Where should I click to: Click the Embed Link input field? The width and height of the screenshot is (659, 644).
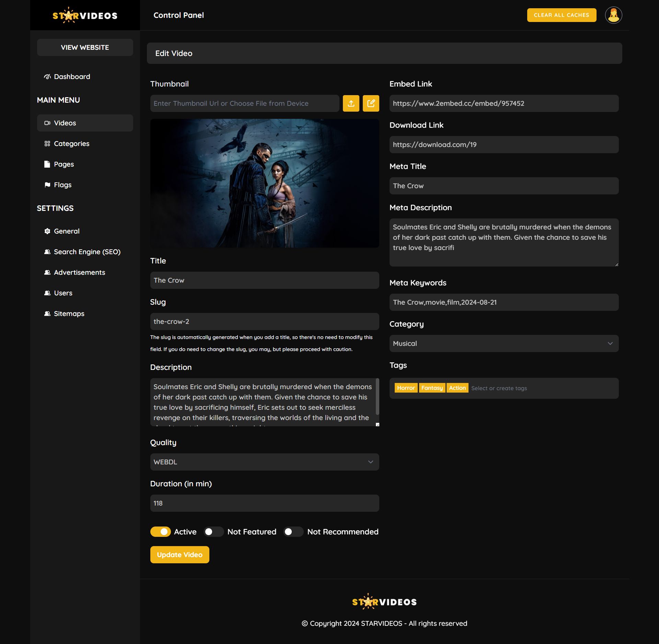[x=504, y=103]
